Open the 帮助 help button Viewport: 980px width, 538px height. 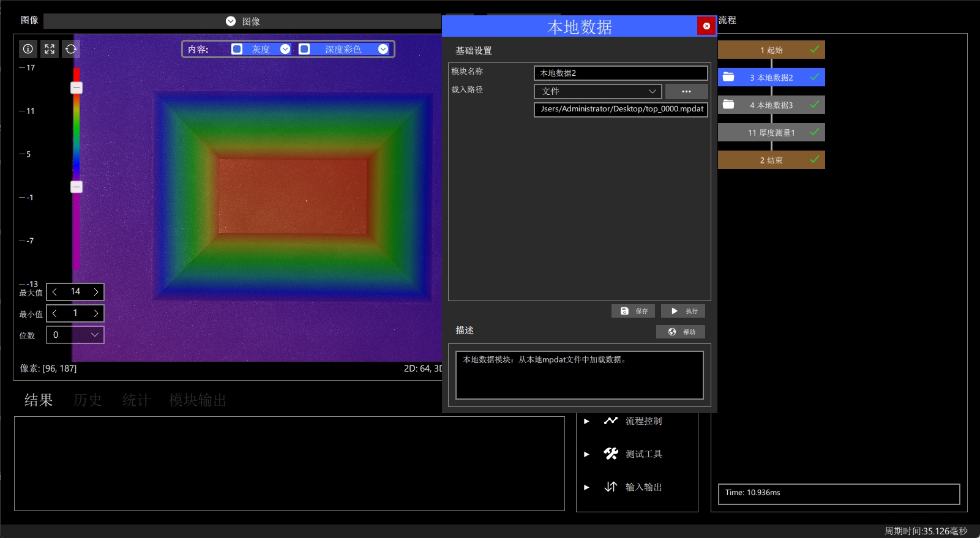pyautogui.click(x=681, y=332)
